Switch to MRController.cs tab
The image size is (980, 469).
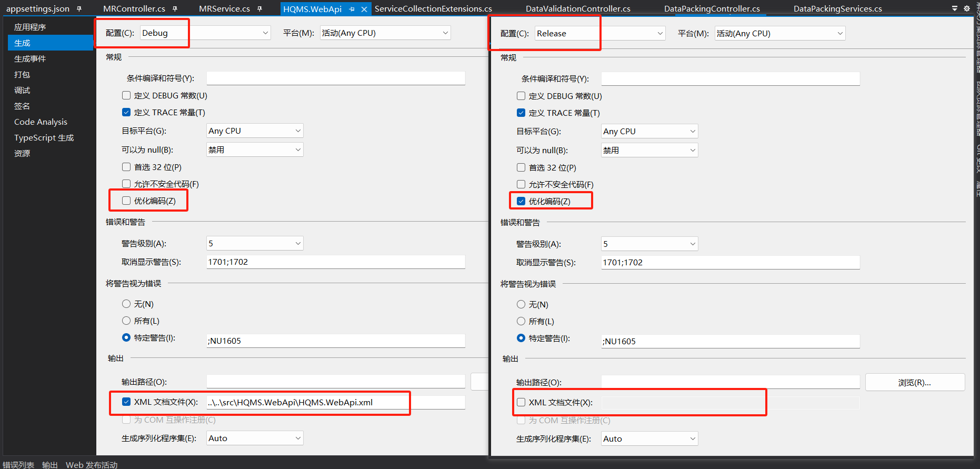point(134,8)
